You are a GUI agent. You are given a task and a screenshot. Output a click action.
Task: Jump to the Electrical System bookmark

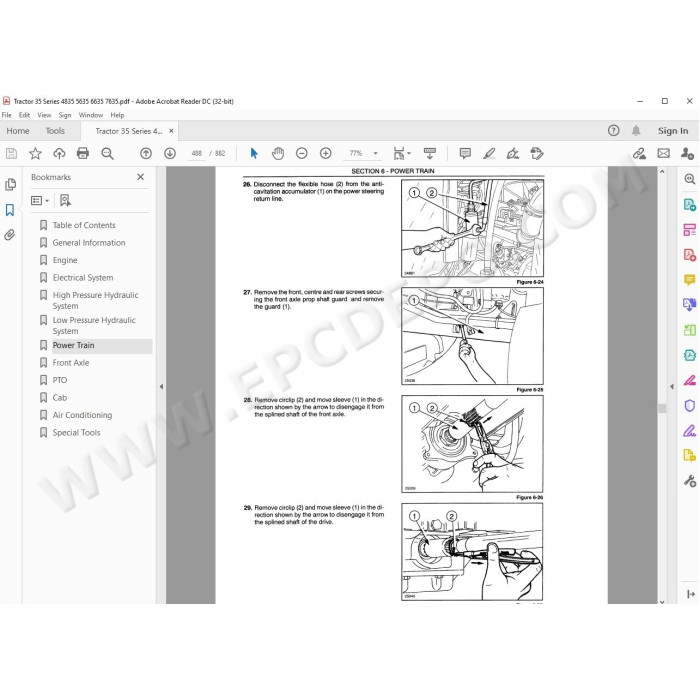83,278
